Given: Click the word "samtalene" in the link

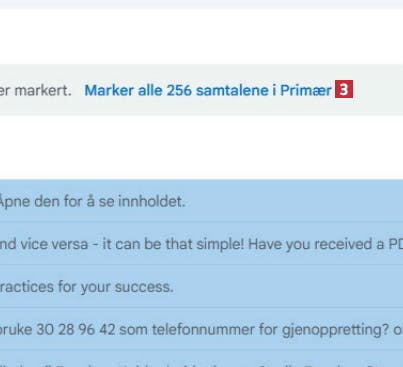Looking at the screenshot, I should point(232,90).
